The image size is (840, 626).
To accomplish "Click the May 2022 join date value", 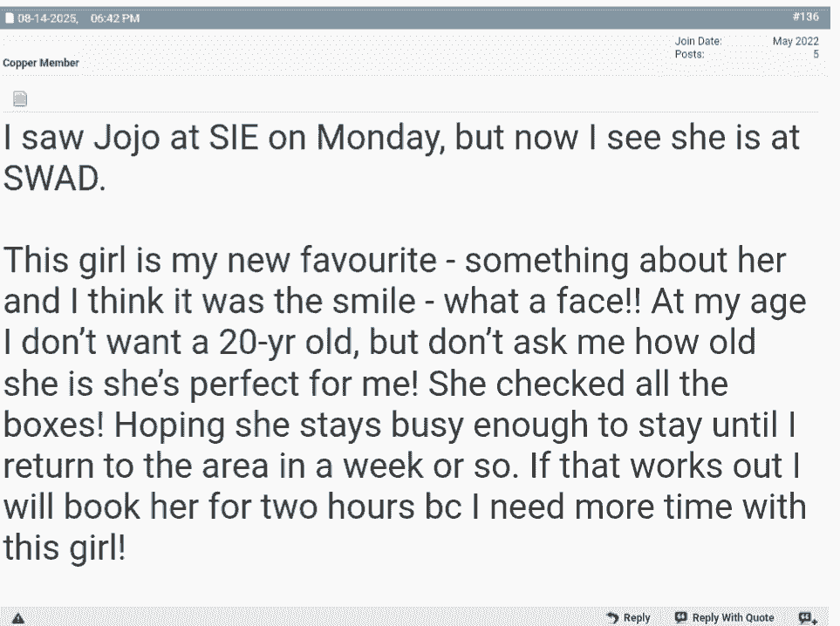I will click(x=796, y=41).
